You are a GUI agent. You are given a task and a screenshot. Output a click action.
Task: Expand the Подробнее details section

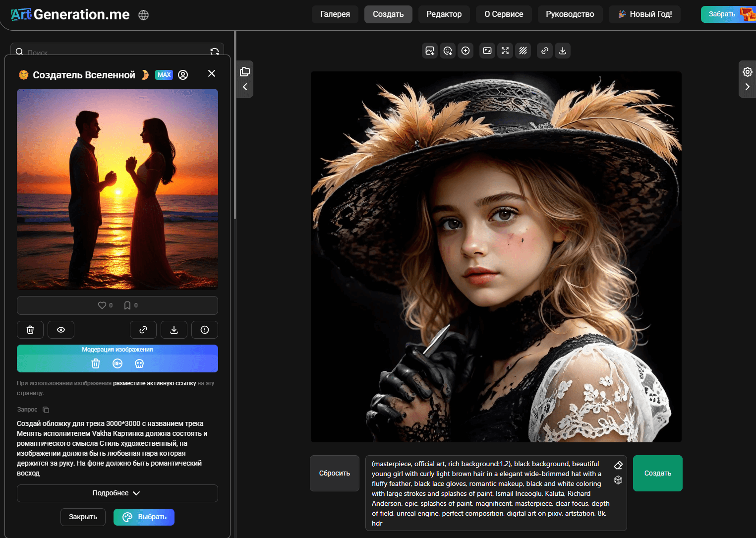117,493
